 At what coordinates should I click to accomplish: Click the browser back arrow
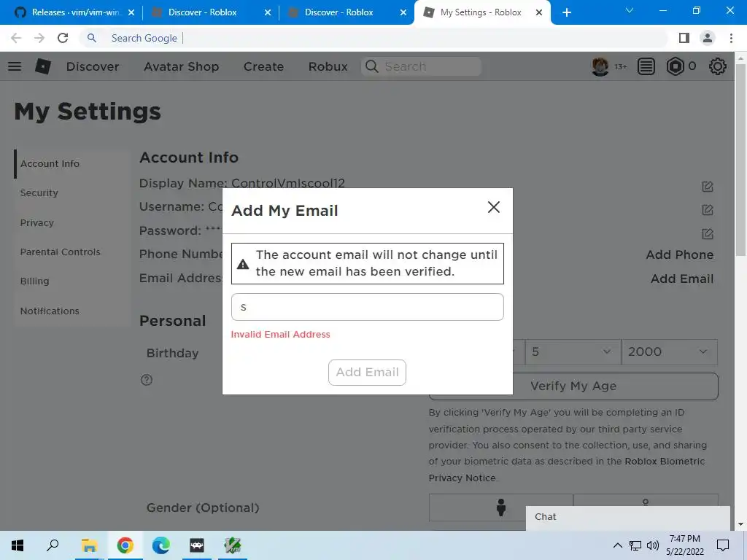pyautogui.click(x=16, y=38)
